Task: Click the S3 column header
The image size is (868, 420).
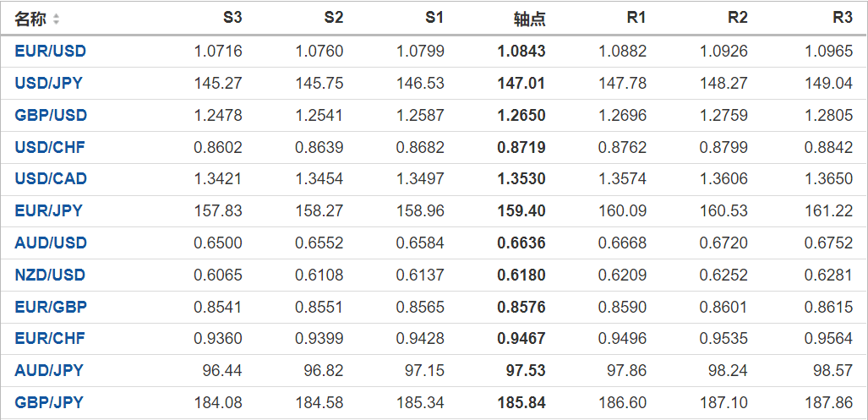Action: [232, 19]
